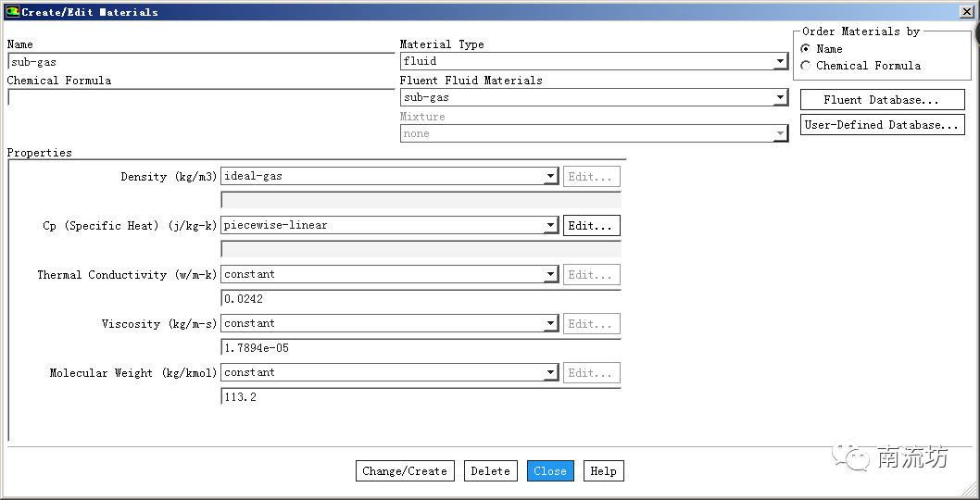This screenshot has width=980, height=500.
Task: Edit the piecewise-linear Cp profile
Action: pyautogui.click(x=591, y=226)
